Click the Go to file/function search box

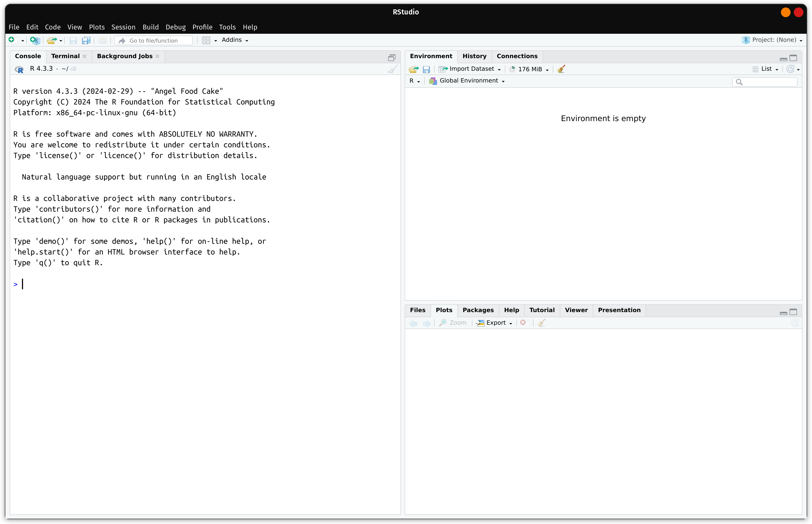click(153, 40)
